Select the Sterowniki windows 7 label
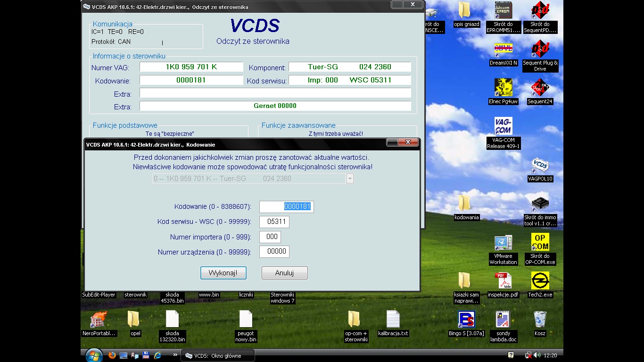This screenshot has width=644, height=362. click(x=282, y=297)
